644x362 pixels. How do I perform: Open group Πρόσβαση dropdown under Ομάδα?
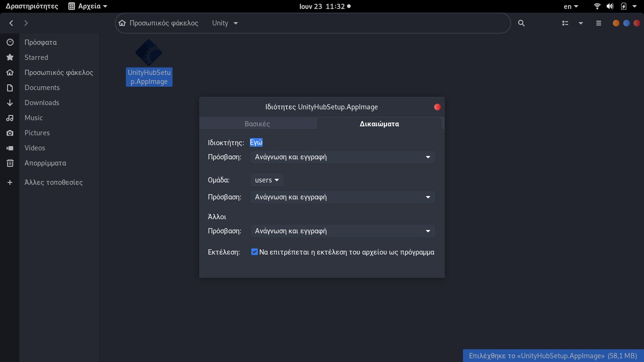[x=343, y=197]
